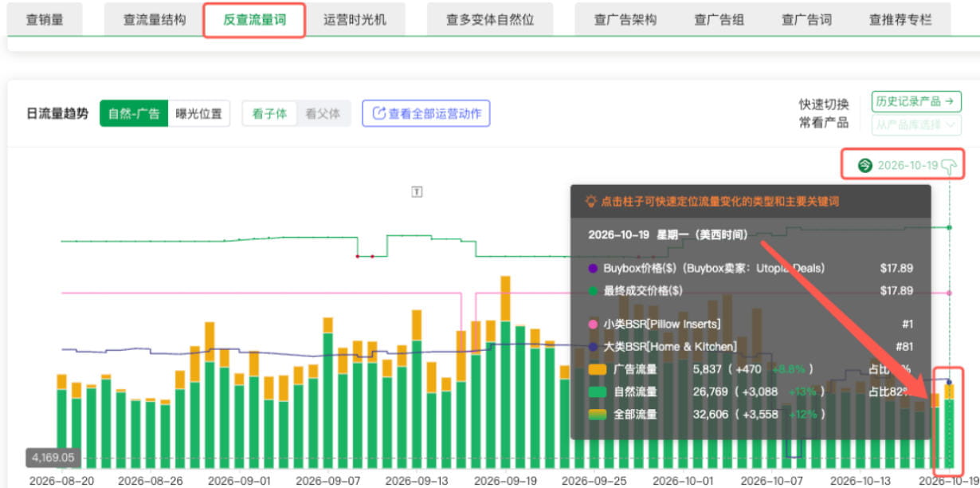Click 大类BSR[Home & Kitchen] text
Image resolution: width=980 pixels, height=488 pixels.
pyautogui.click(x=670, y=346)
